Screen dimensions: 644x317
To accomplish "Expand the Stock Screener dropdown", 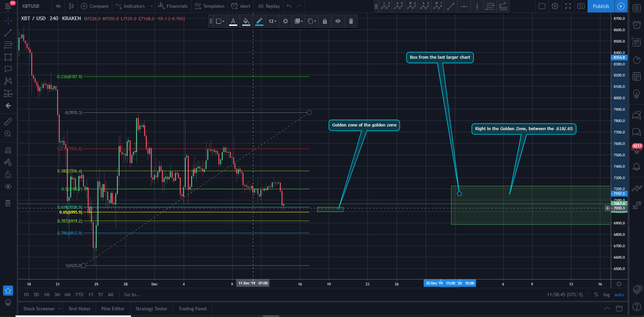I will click(59, 309).
